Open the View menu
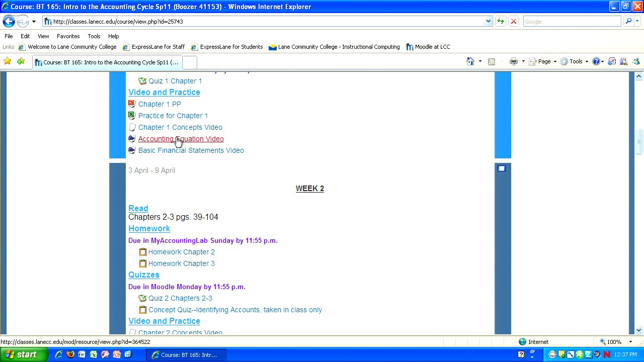 (x=43, y=36)
